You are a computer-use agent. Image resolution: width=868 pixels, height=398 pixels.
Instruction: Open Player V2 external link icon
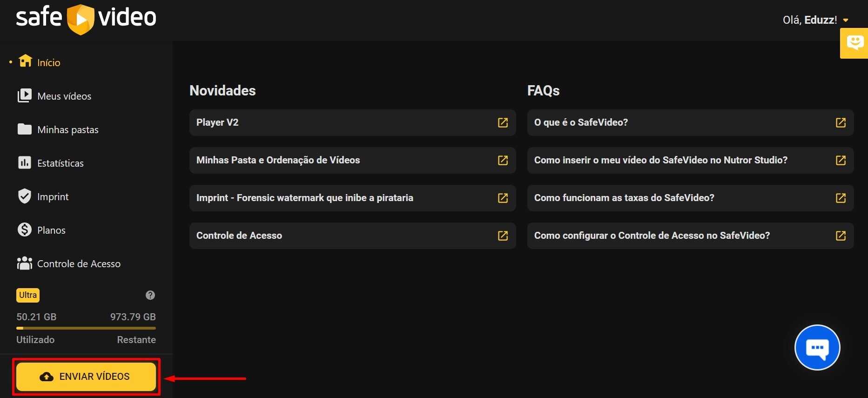click(x=503, y=122)
